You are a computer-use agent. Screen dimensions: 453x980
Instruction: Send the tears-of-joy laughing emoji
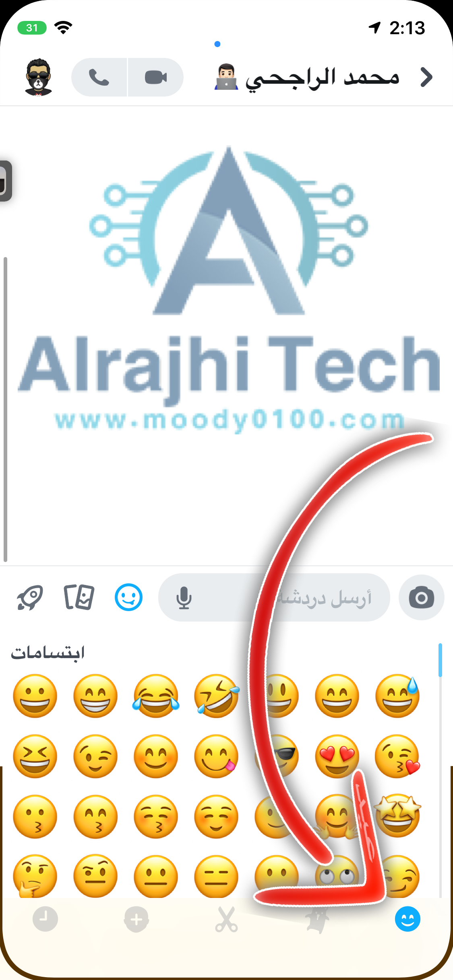tap(156, 696)
